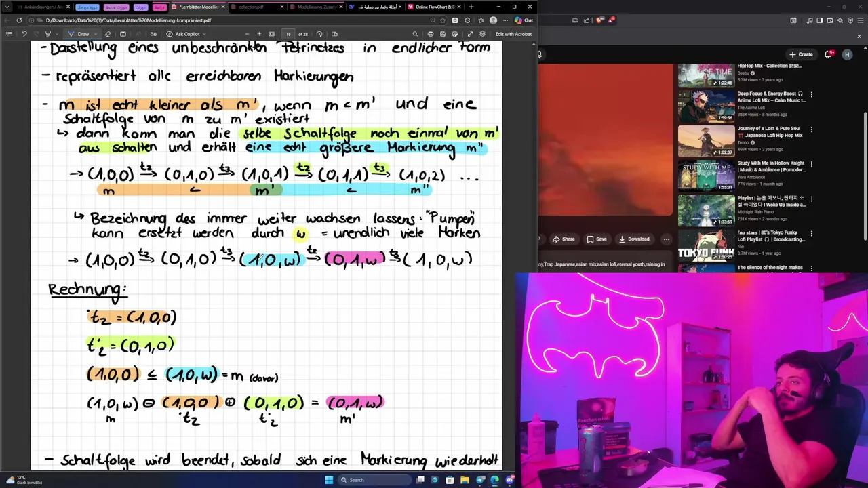The image size is (868, 488).
Task: Open the Brave browser hamburger menu
Action: click(861, 20)
